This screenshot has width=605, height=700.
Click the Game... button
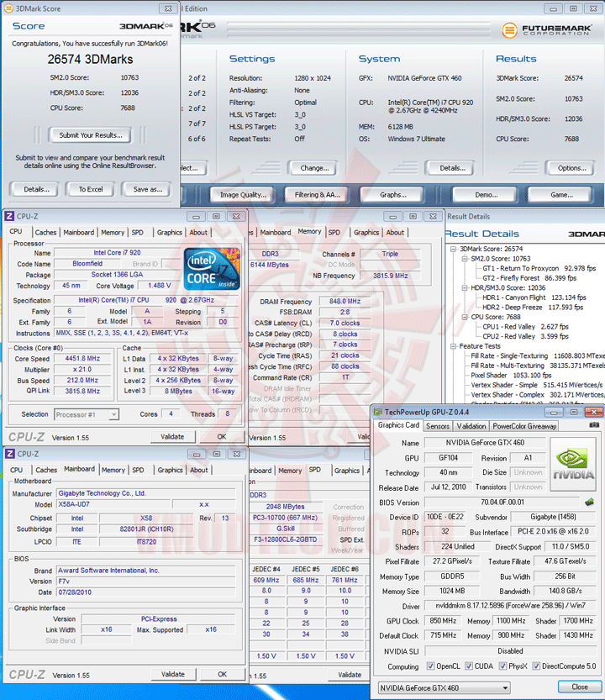tap(561, 195)
